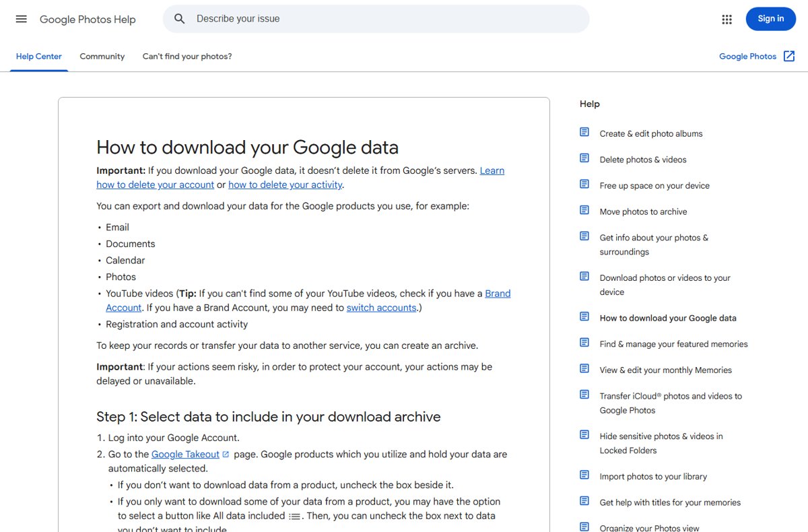
Task: Follow the how to delete your activity link
Action: pos(285,185)
